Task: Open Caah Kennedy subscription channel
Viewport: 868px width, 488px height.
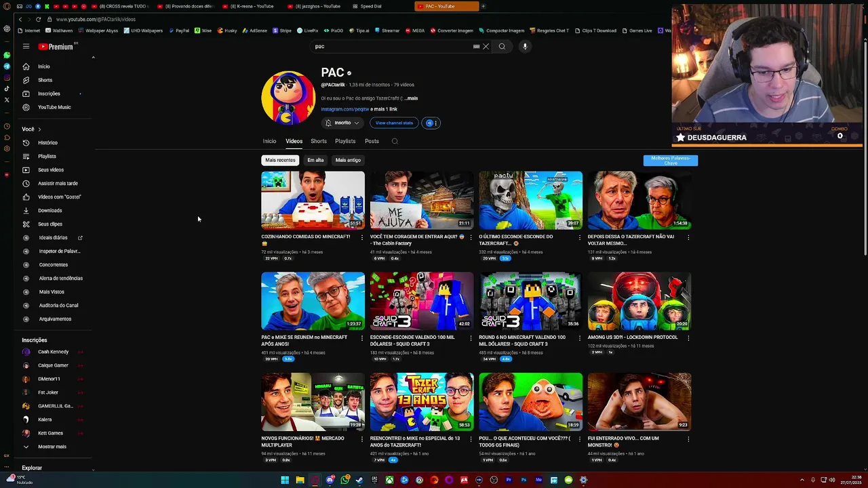Action: (x=53, y=352)
